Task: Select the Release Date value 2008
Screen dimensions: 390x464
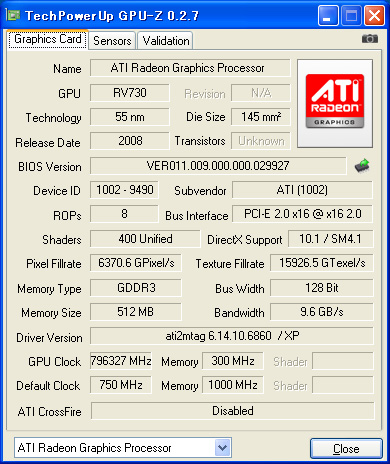Action: pos(130,141)
